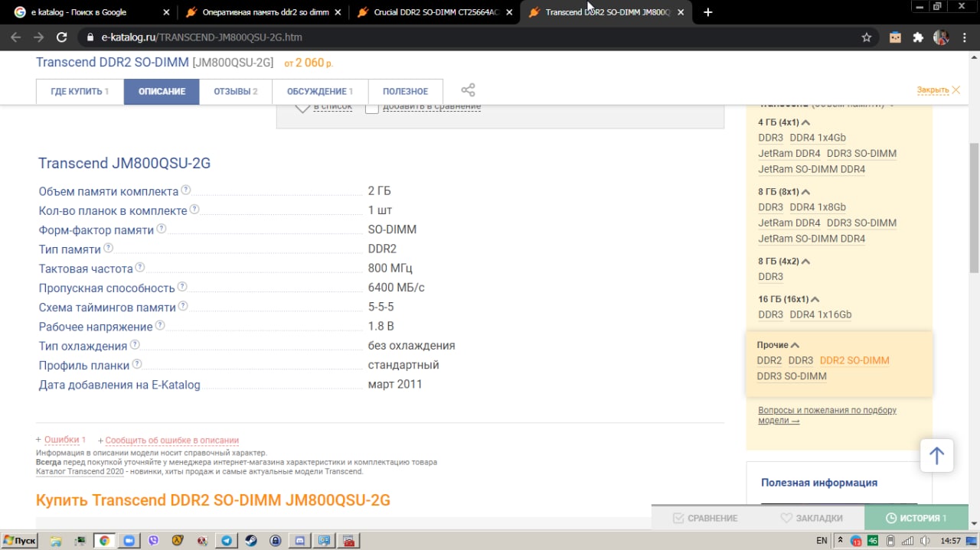Viewport: 980px width, 550px height.
Task: Click the scroll-to-top arrow button
Action: (x=936, y=457)
